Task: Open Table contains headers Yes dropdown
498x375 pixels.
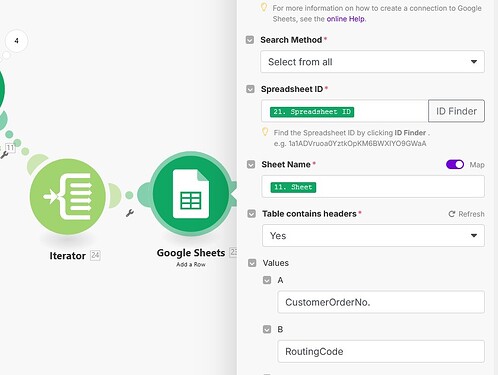Action: pyautogui.click(x=373, y=236)
